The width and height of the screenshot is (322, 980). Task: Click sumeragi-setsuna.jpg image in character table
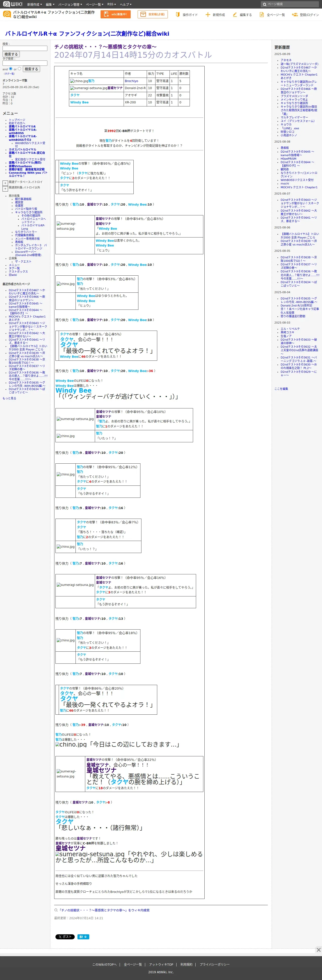[89, 88]
